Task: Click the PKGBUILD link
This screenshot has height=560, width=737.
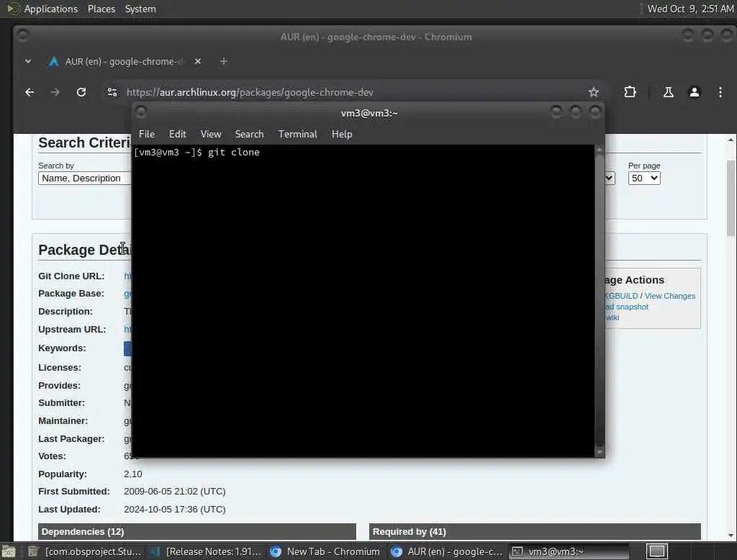Action: tap(621, 296)
